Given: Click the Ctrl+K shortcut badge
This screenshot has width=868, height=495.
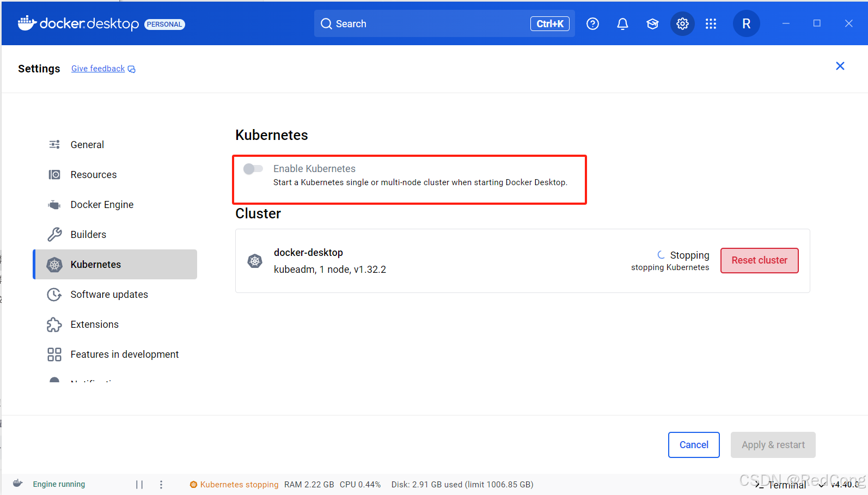Looking at the screenshot, I should [x=550, y=24].
